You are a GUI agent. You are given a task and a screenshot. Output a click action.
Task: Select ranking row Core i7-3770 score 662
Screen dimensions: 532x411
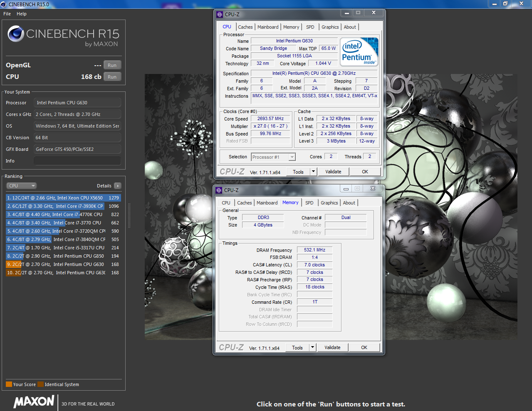(x=63, y=223)
